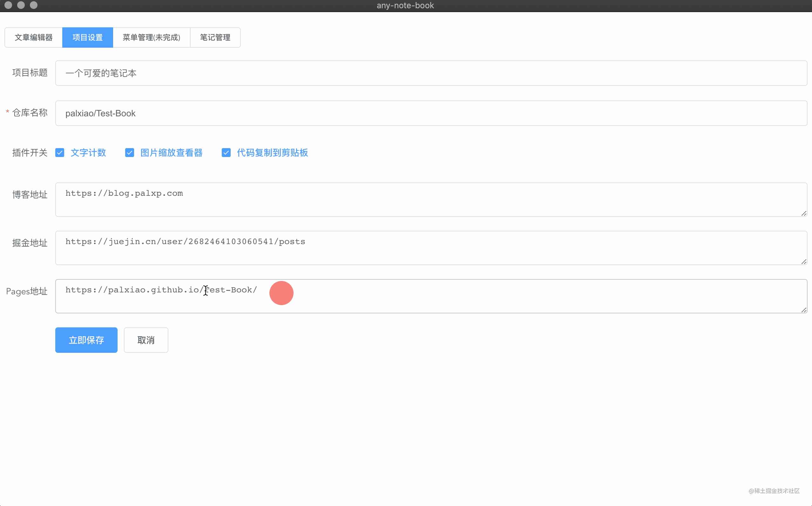Click the 立即保存 button
The image size is (812, 506).
tap(86, 340)
